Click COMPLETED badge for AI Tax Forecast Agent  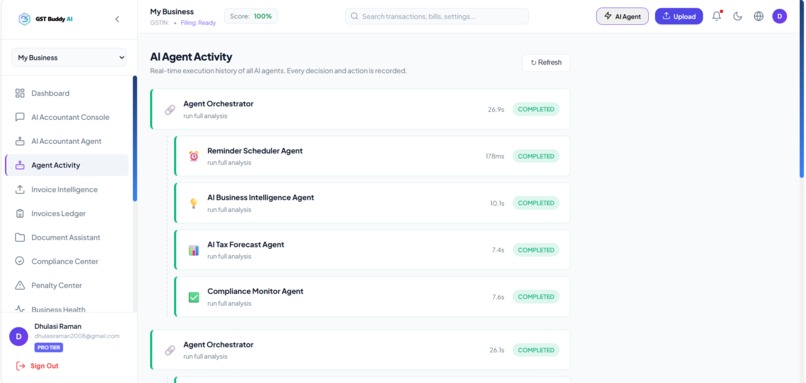536,250
